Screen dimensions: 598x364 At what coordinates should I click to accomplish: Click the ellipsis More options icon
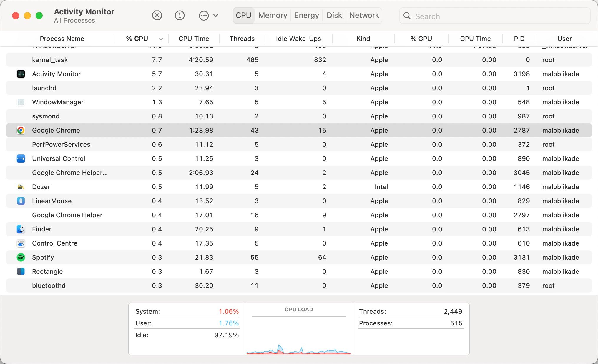point(204,16)
